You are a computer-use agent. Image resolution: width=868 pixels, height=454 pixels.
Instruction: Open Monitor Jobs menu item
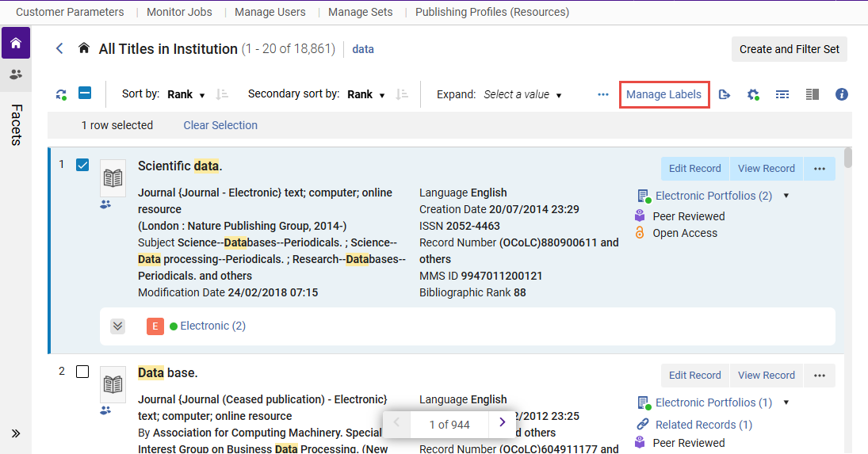pos(179,12)
